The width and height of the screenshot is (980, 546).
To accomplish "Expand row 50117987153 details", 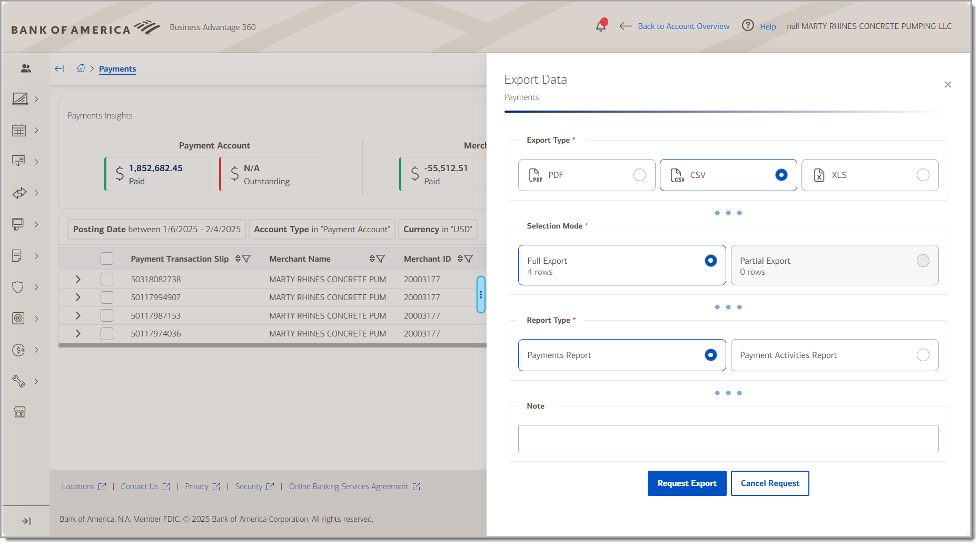I will click(78, 315).
